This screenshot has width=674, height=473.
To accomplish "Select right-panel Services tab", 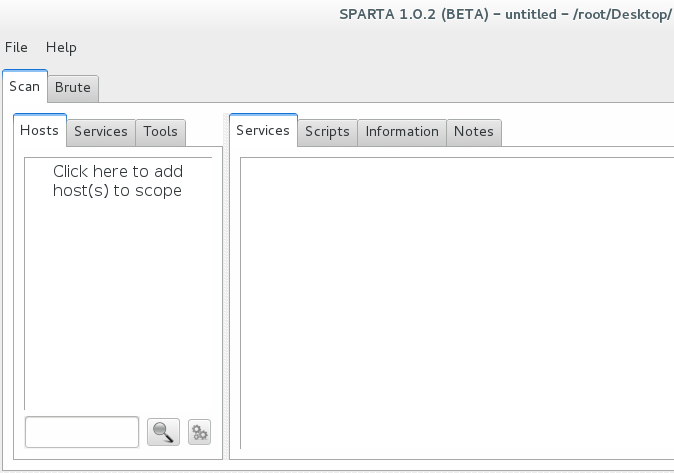I will point(263,130).
